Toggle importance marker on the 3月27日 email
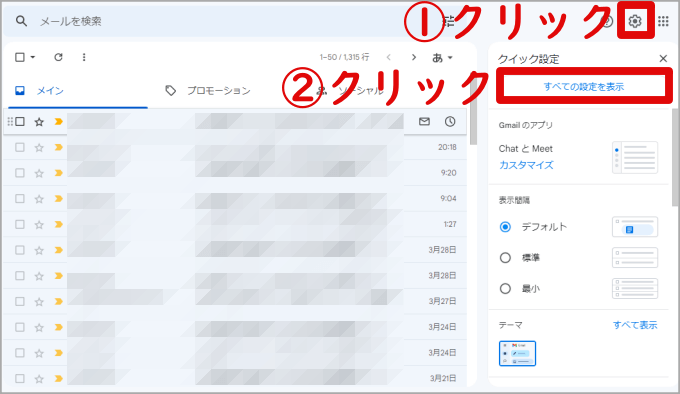The height and width of the screenshot is (394, 680). (x=59, y=301)
